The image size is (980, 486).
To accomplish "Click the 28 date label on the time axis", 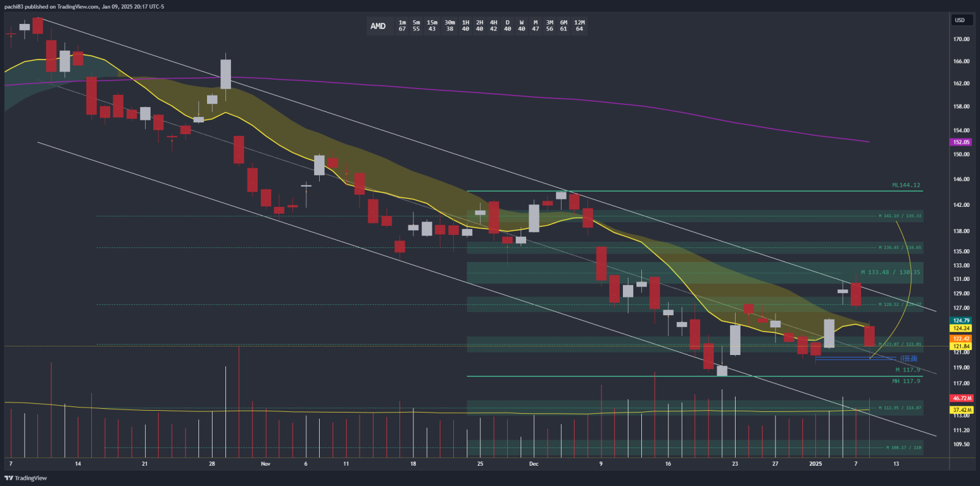I will (x=212, y=464).
